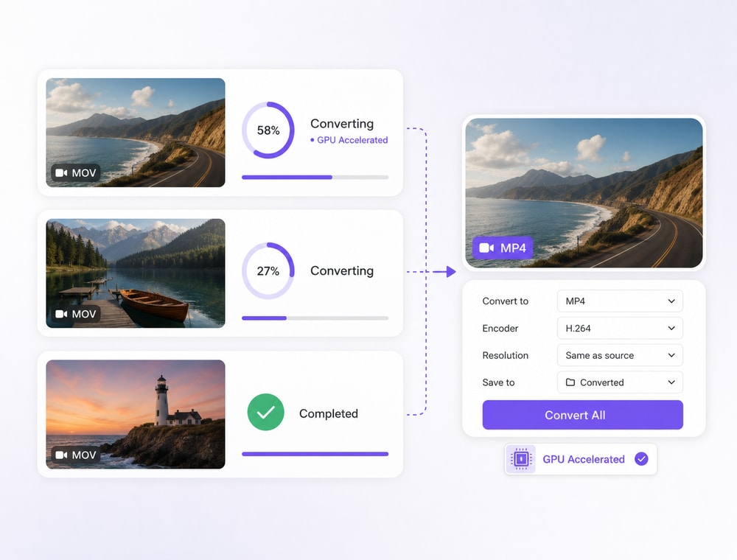737x560 pixels.
Task: Click the Encoder label
Action: [x=500, y=329]
